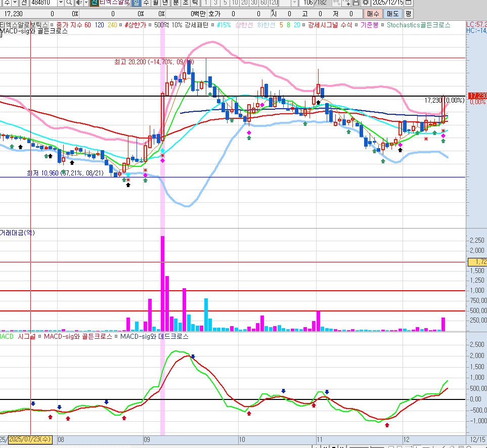
Task: Switch to 분 minute chart period
Action: (x=176, y=3)
